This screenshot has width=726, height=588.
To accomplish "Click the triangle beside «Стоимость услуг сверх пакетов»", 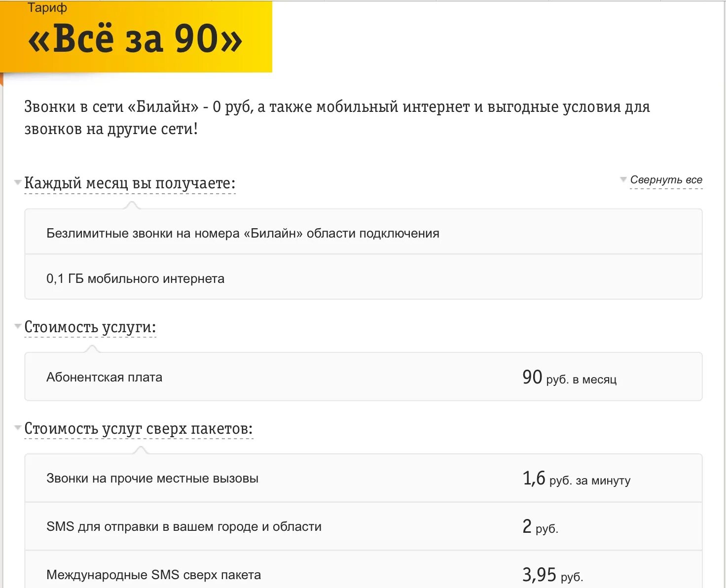I will point(18,427).
